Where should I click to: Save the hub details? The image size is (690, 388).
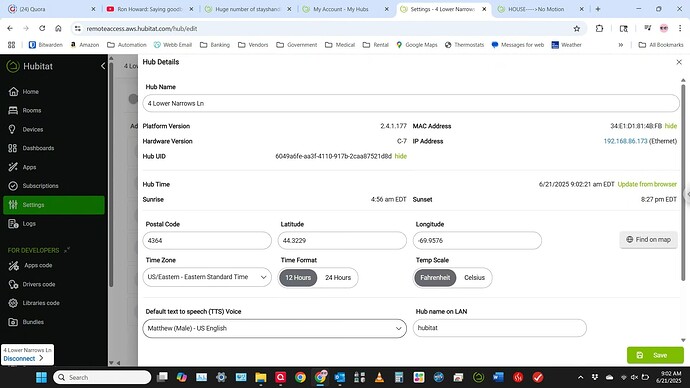tap(655, 355)
